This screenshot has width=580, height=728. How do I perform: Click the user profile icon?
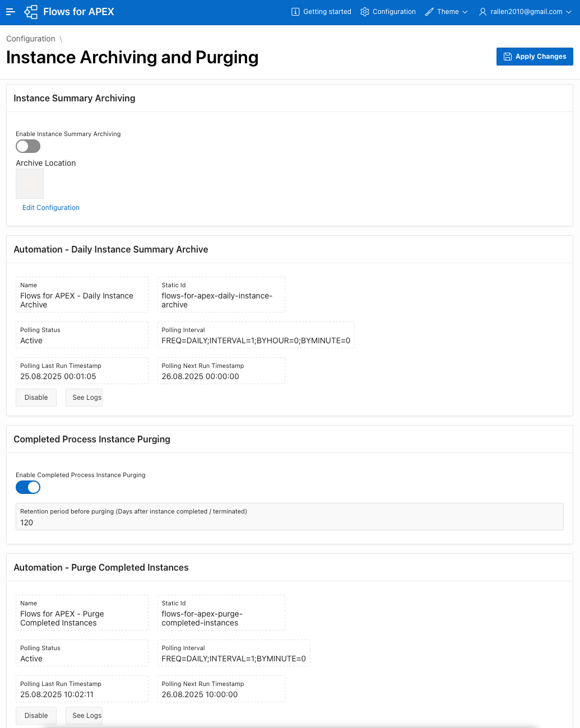point(482,12)
